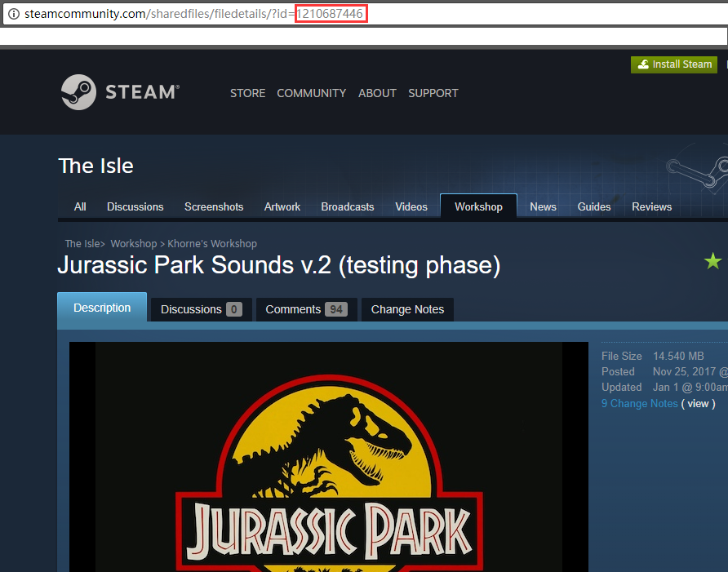The height and width of the screenshot is (572, 728).
Task: Click the Jurassic Park preview image
Action: click(329, 457)
